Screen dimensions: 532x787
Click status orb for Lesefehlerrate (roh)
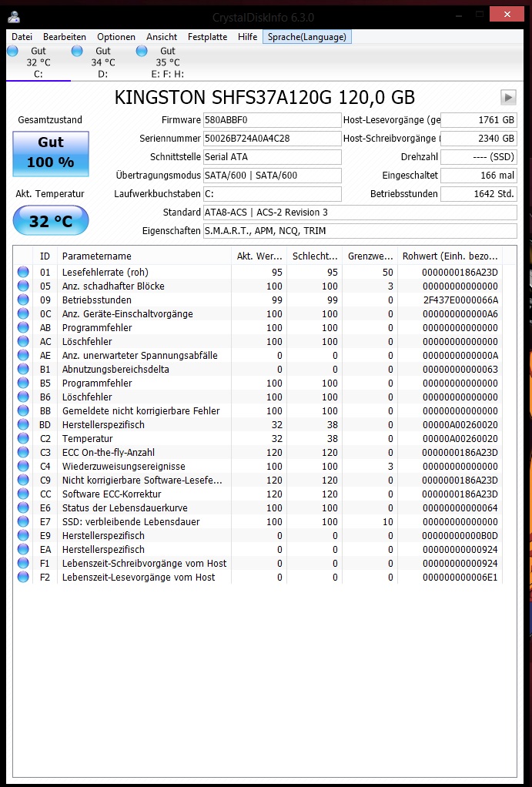(x=23, y=272)
